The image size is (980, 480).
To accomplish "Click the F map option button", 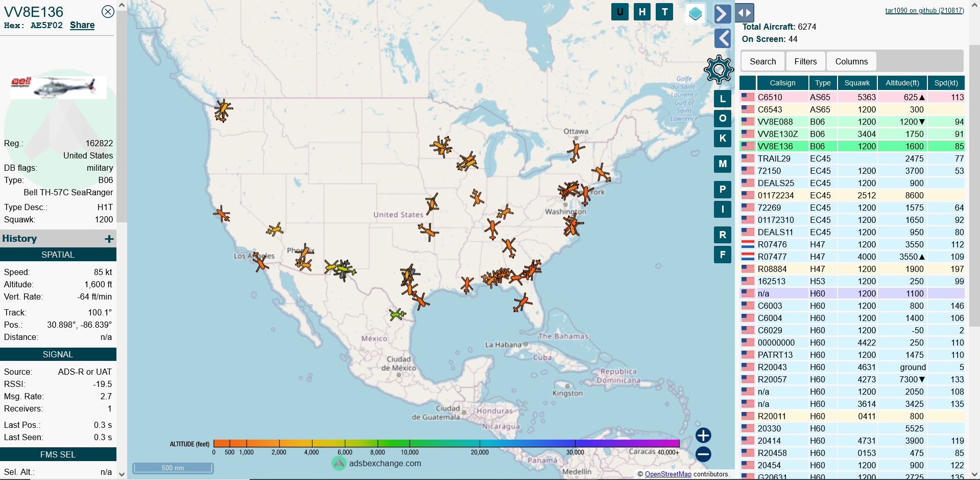I will (723, 254).
